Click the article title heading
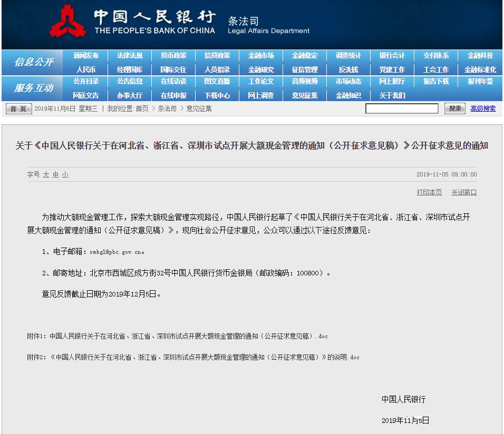This screenshot has height=434, width=504. coord(251,146)
